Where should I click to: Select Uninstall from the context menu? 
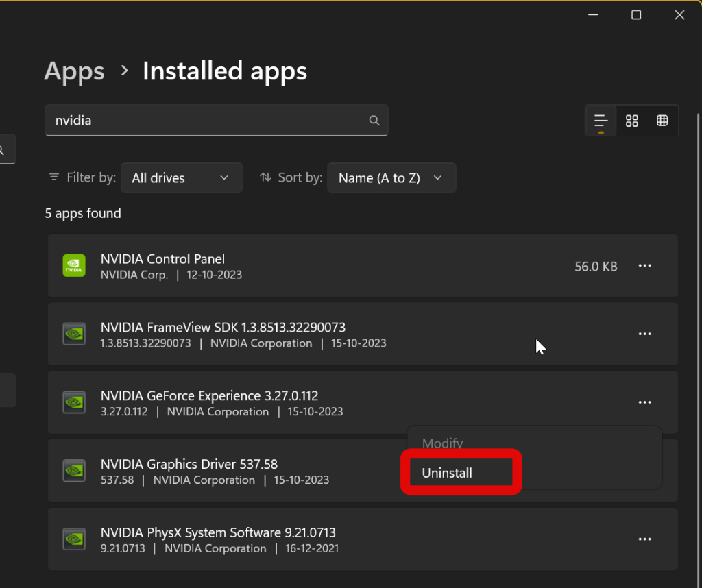pyautogui.click(x=447, y=473)
